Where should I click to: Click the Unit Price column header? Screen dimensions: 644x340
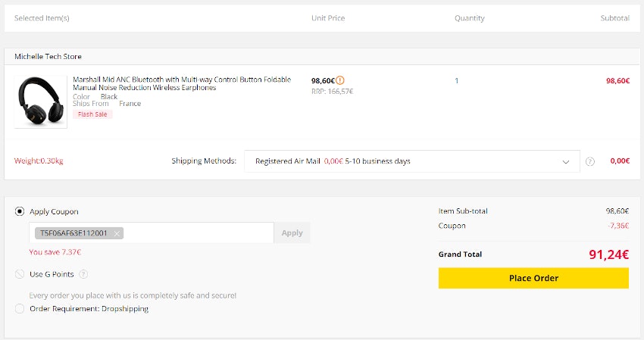coord(327,18)
